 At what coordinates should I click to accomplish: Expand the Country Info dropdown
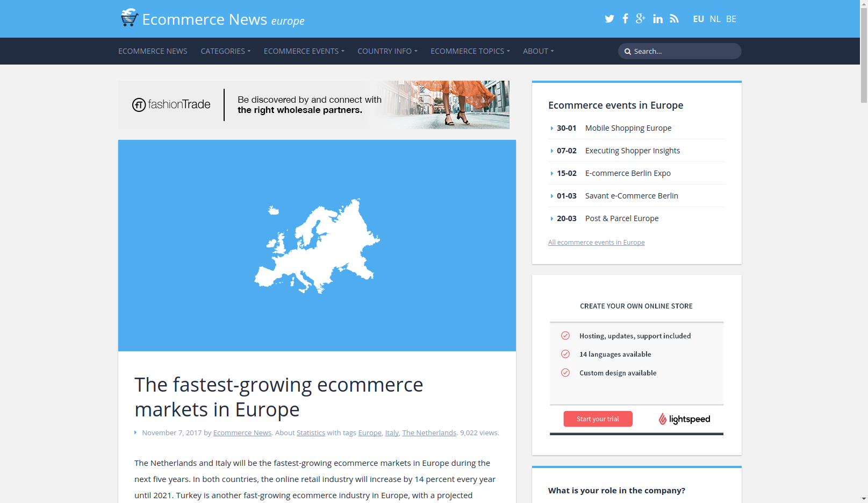[387, 51]
